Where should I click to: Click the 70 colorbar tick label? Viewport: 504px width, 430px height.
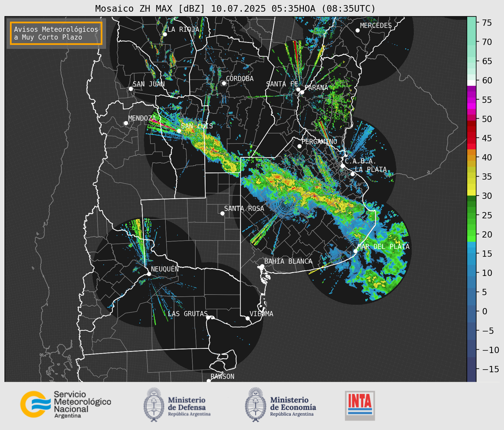click(x=487, y=42)
